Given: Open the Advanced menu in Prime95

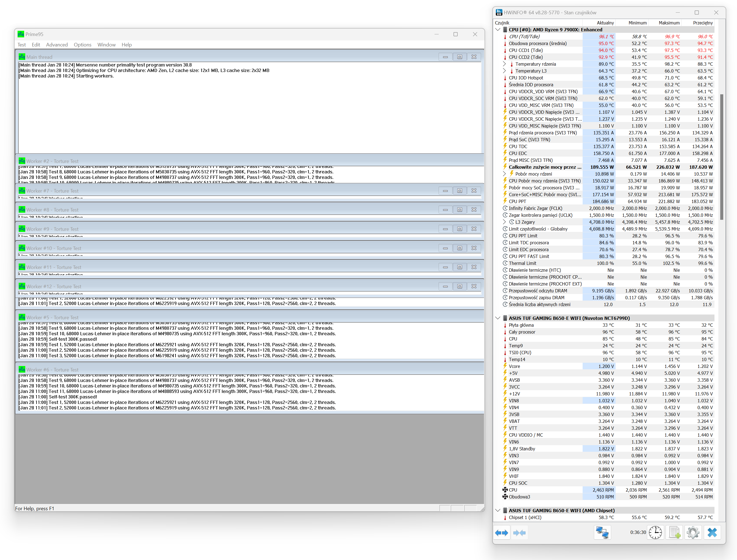Looking at the screenshot, I should (57, 45).
